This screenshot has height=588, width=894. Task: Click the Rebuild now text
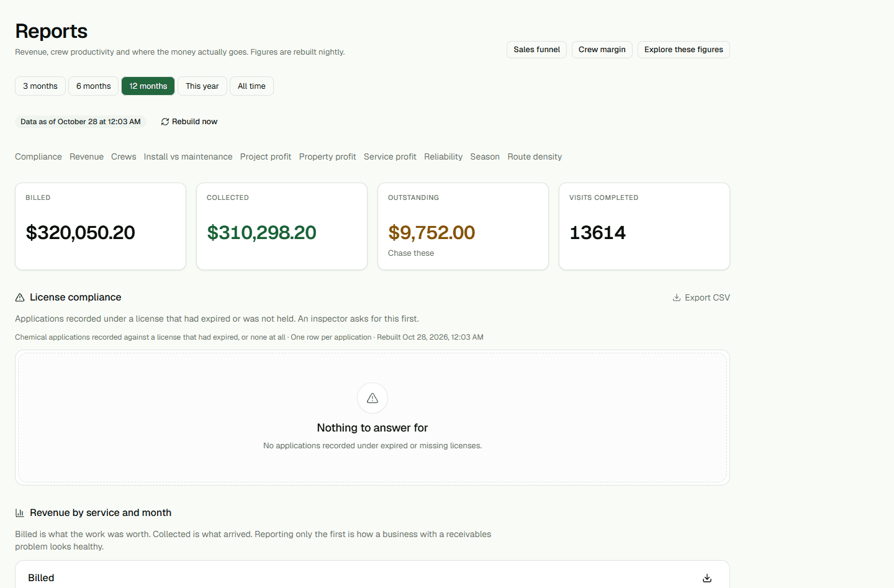coord(195,122)
